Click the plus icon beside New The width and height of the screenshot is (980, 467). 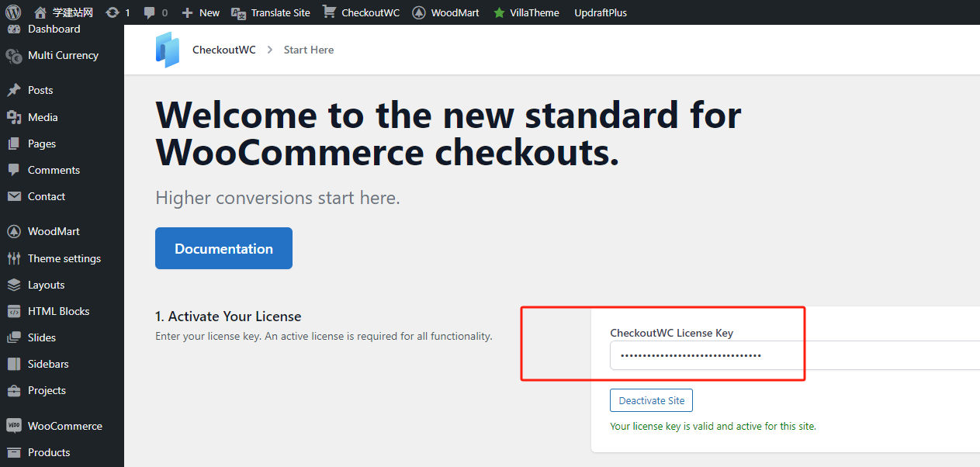click(186, 12)
